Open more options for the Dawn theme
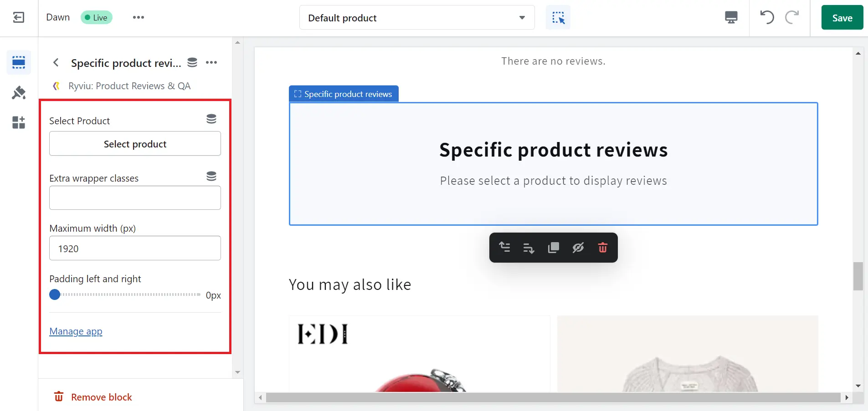The width and height of the screenshot is (868, 411). point(138,17)
